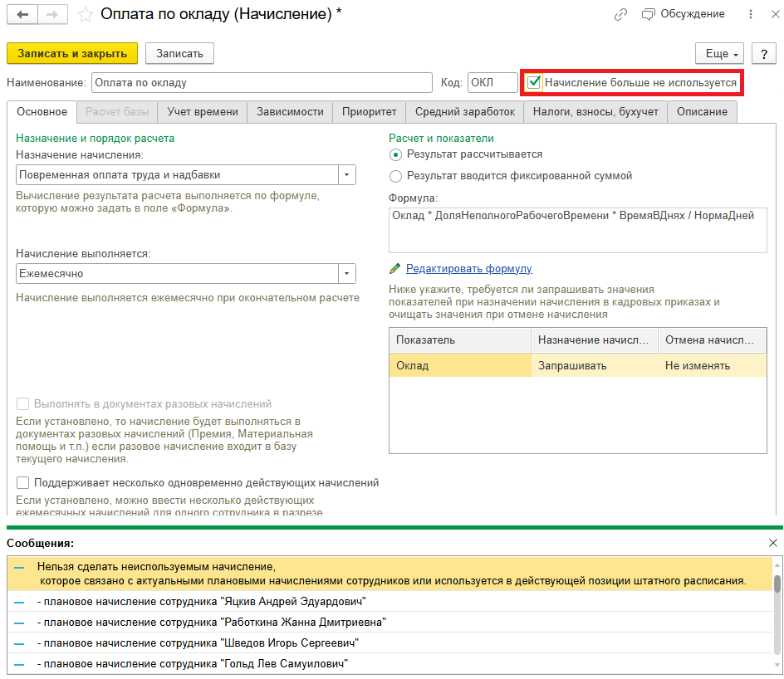Open the three-dot more options menu
This screenshot has width=784, height=679.
(x=752, y=15)
